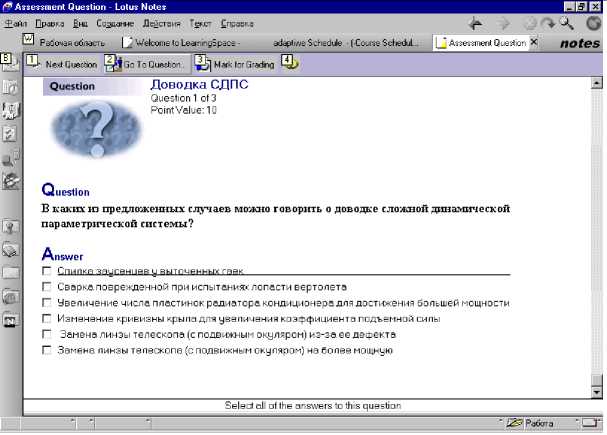
Task: Close the Assessment Question tab
Action: pyautogui.click(x=534, y=42)
